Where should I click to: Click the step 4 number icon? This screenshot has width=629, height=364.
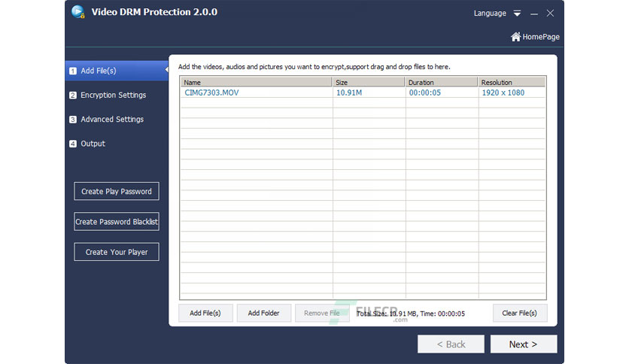coord(73,144)
